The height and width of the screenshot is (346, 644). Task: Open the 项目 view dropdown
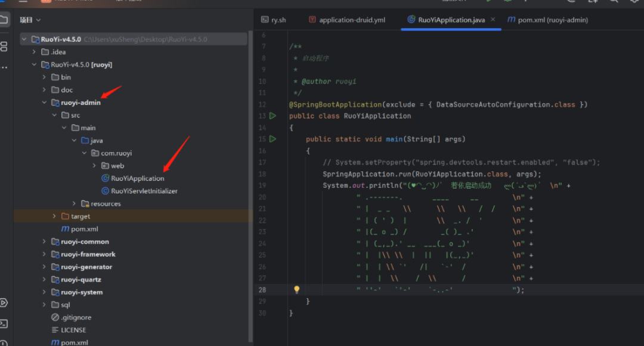[x=30, y=20]
